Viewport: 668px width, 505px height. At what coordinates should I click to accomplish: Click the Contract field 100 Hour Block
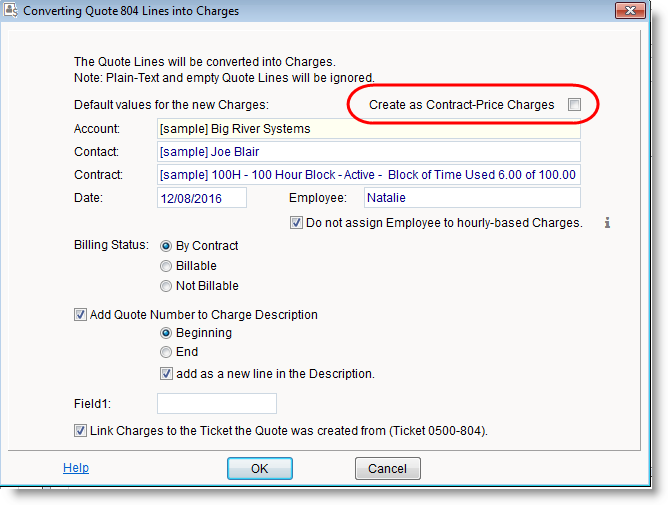(x=368, y=175)
